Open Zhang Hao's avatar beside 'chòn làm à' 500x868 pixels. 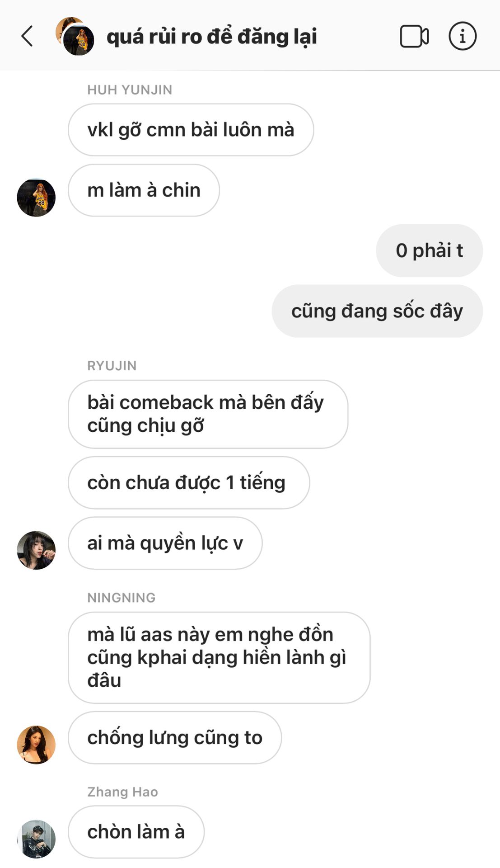(36, 839)
